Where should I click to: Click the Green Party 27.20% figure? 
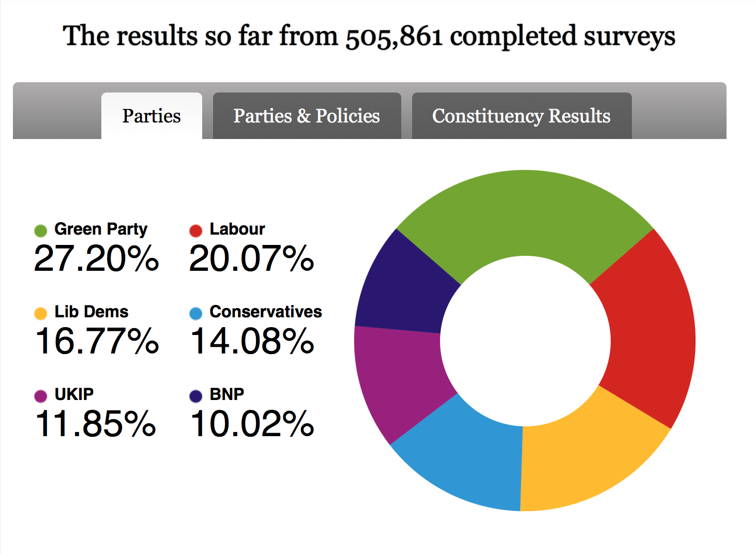[96, 258]
